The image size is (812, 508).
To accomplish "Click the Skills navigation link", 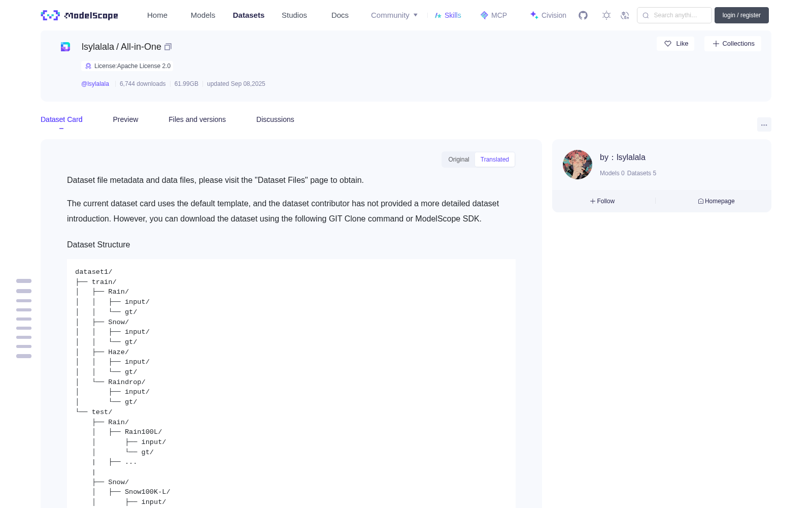I will [453, 15].
